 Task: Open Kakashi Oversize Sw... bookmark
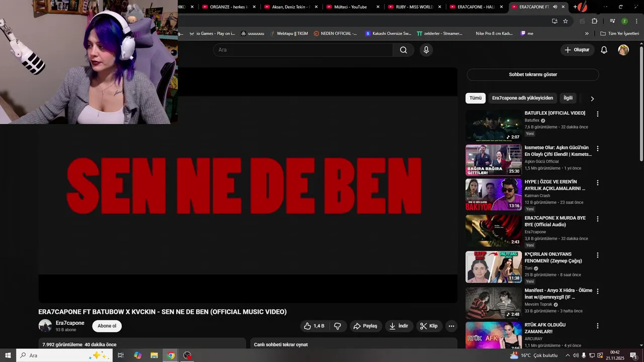[388, 34]
